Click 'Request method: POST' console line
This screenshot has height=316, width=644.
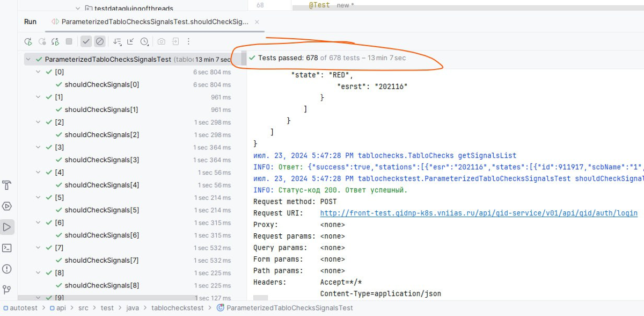tap(295, 202)
